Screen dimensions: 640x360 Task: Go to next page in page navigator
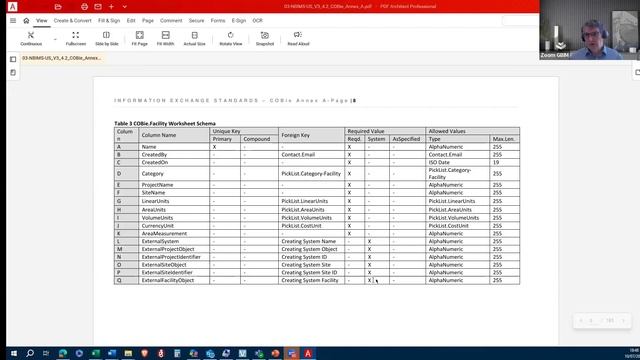pos(623,320)
